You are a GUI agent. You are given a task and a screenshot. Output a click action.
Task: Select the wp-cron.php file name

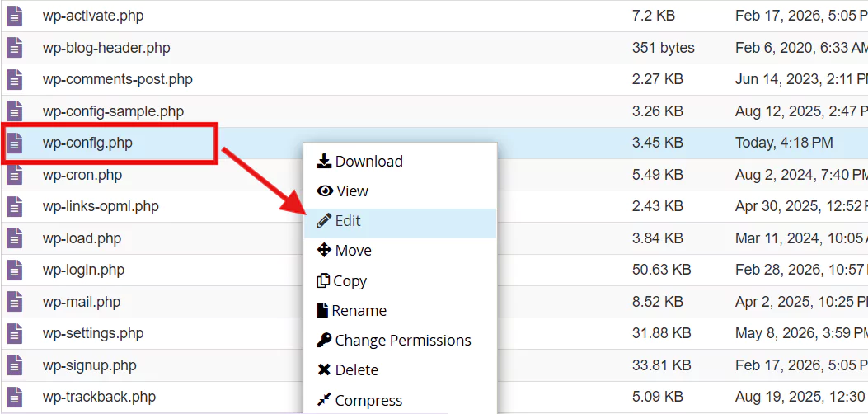[82, 175]
